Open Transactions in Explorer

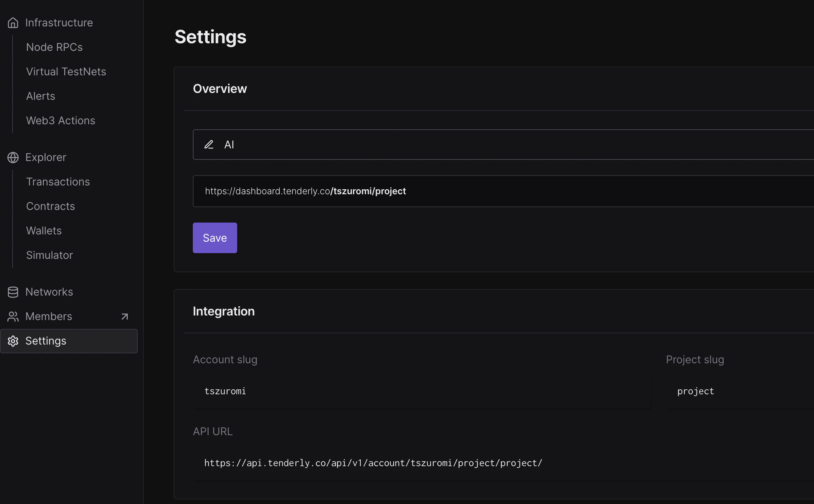point(58,182)
